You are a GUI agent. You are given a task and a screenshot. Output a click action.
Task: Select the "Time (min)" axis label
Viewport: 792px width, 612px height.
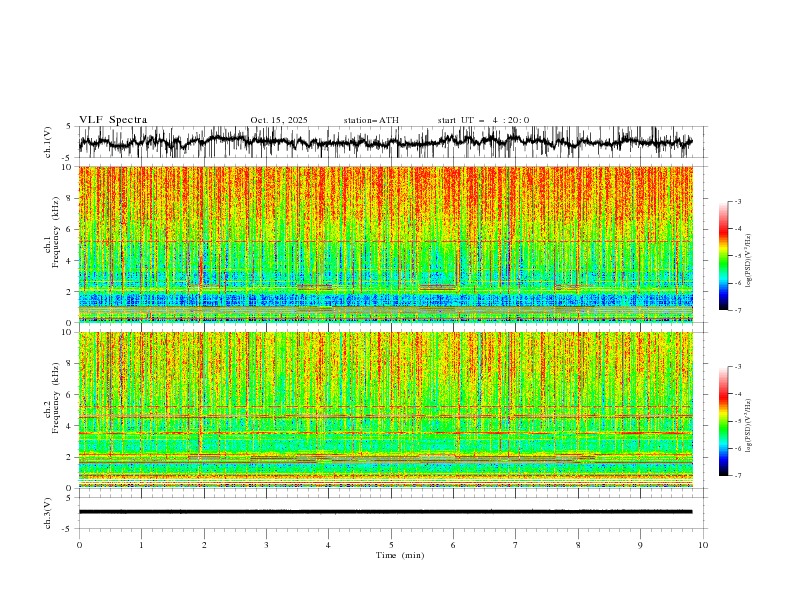point(400,555)
